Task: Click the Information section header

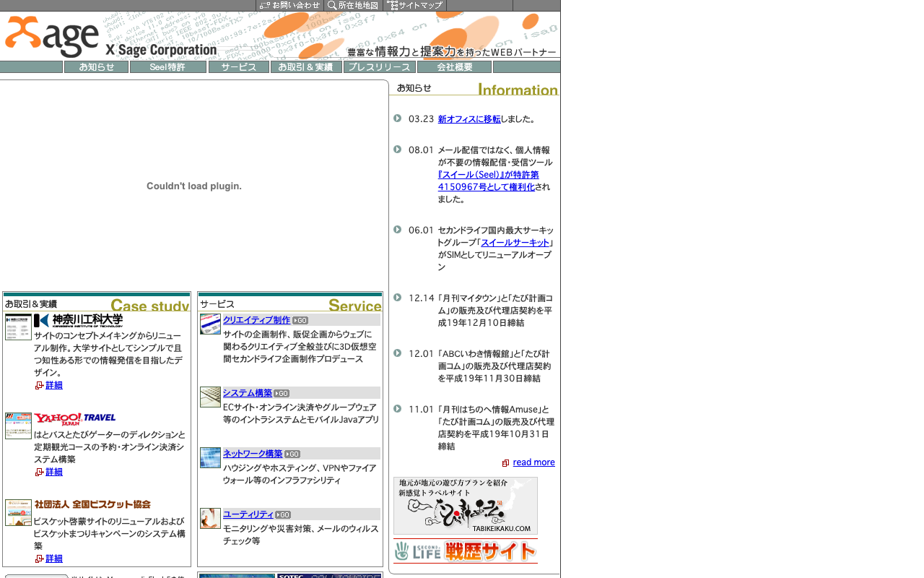Action: pos(475,88)
